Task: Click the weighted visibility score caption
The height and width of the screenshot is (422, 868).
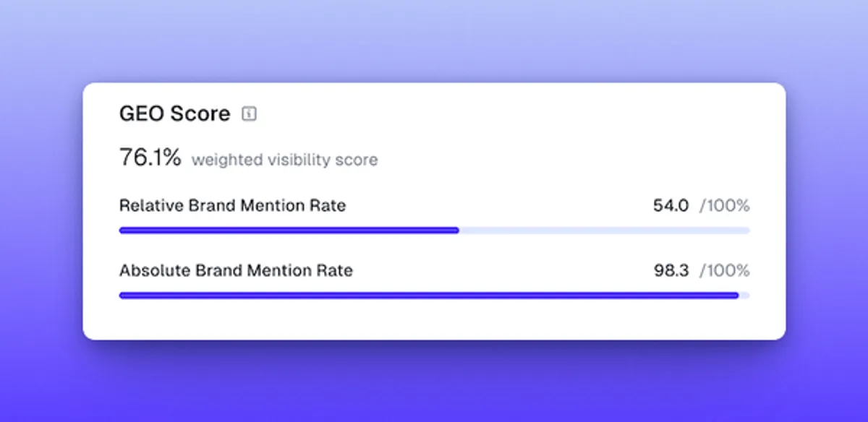Action: [x=284, y=160]
